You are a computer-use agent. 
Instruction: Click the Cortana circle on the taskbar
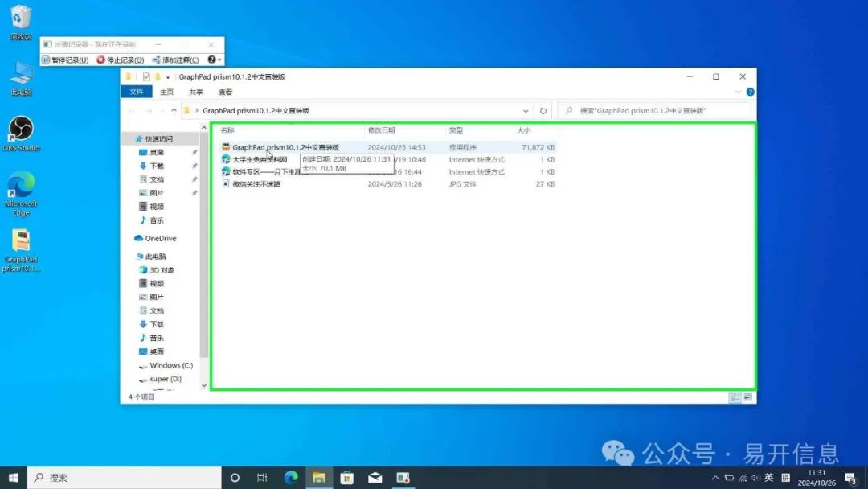click(235, 478)
